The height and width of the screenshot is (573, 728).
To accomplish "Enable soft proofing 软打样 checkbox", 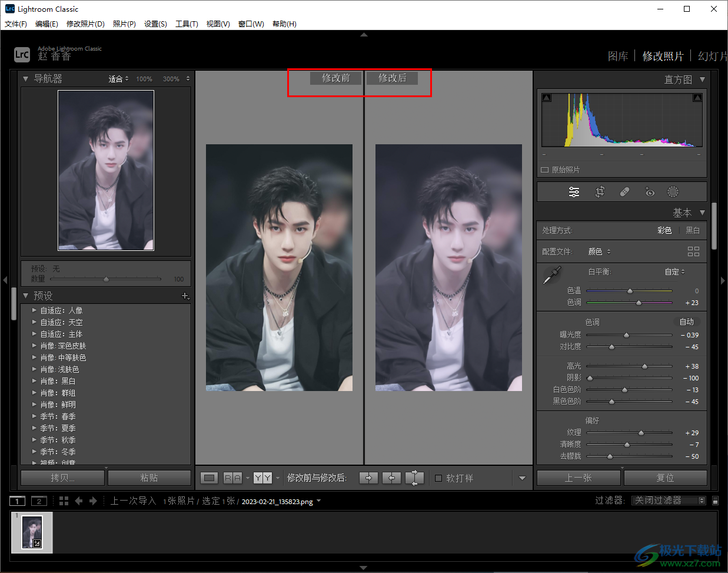I will (438, 478).
